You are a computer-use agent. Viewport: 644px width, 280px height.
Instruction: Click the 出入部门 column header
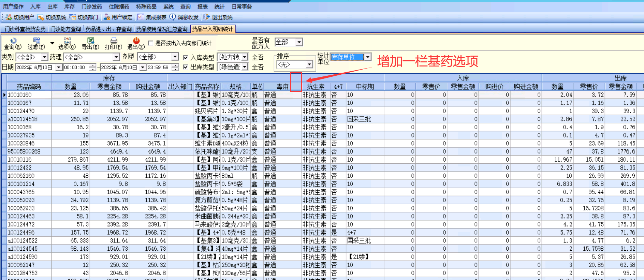(180, 87)
